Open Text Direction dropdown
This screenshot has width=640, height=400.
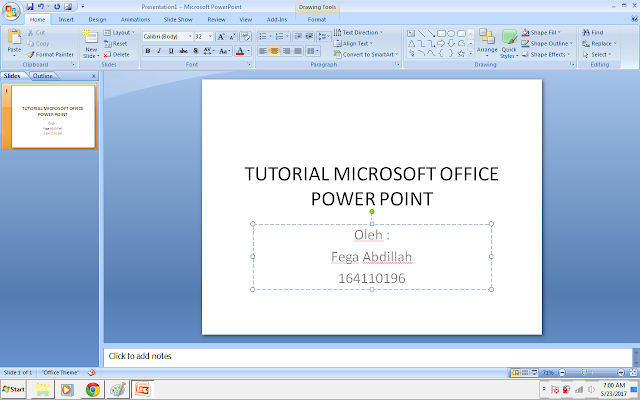point(358,32)
